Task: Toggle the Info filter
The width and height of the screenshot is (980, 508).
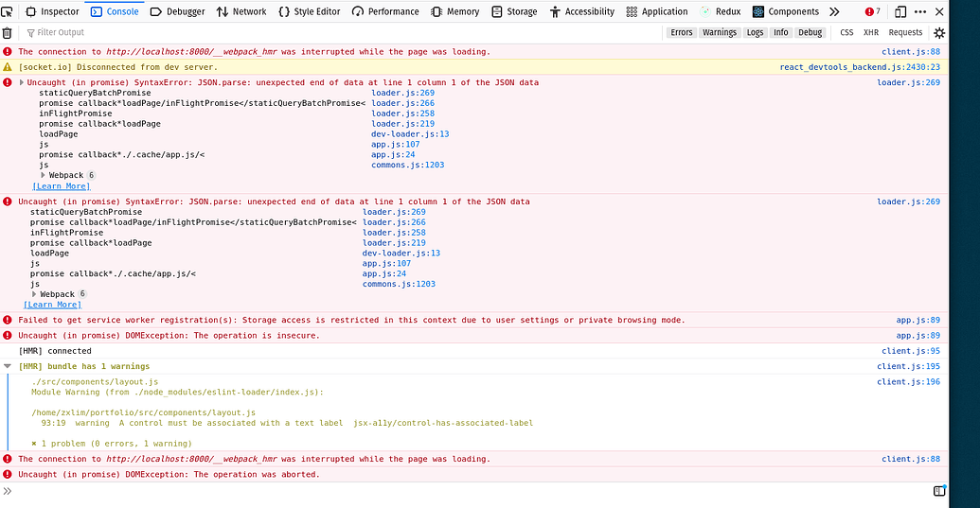Action: pos(780,32)
